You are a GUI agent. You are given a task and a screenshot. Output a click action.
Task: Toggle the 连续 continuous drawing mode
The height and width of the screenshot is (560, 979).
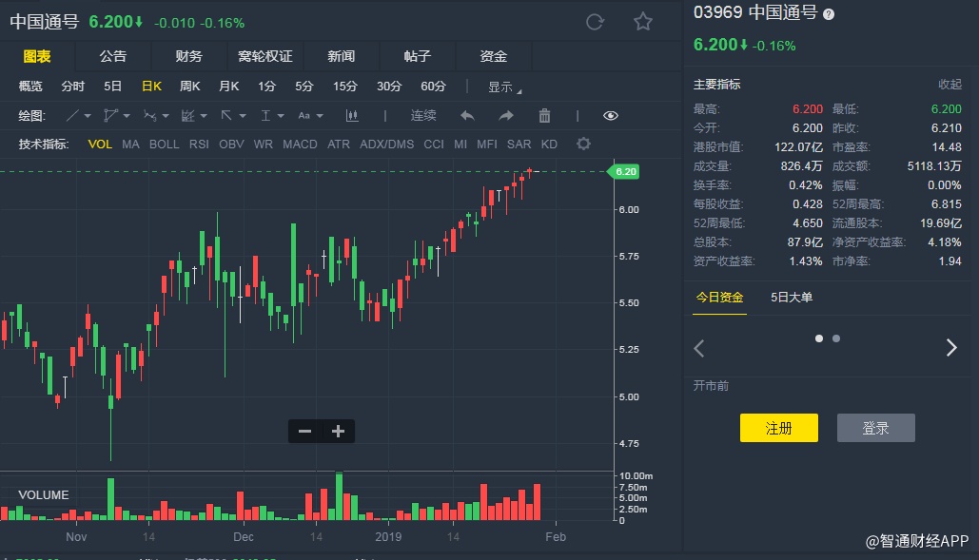[423, 116]
